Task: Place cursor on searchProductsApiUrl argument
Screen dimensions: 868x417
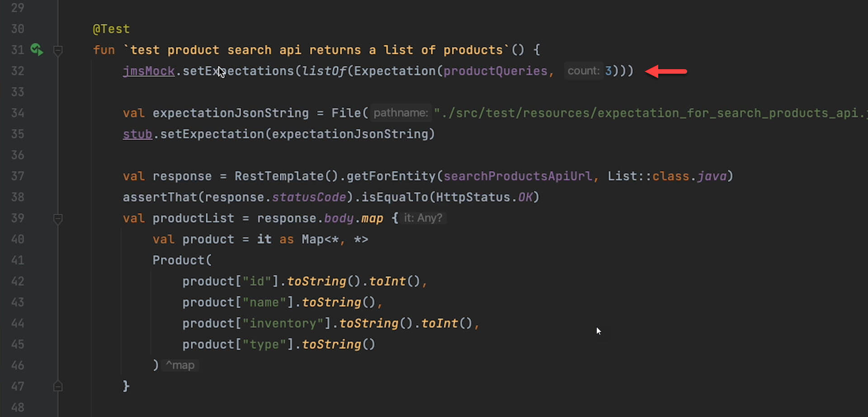Action: coord(518,176)
